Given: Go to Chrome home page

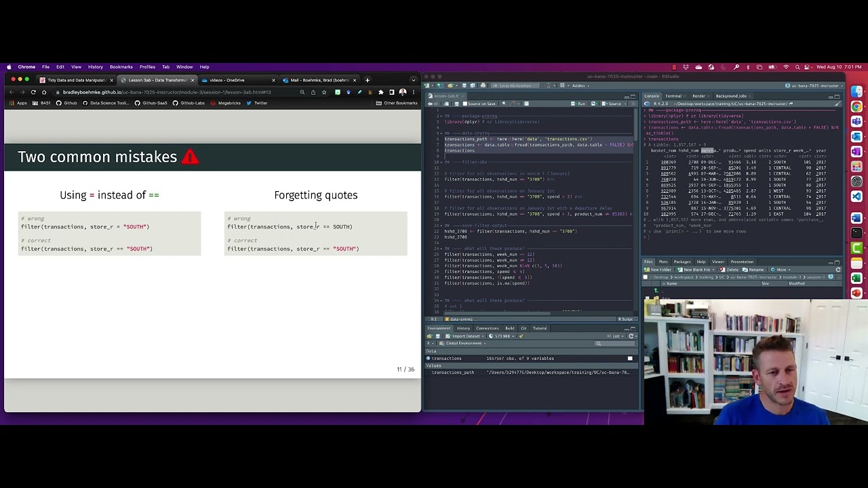Looking at the screenshot, I should 45,91.
